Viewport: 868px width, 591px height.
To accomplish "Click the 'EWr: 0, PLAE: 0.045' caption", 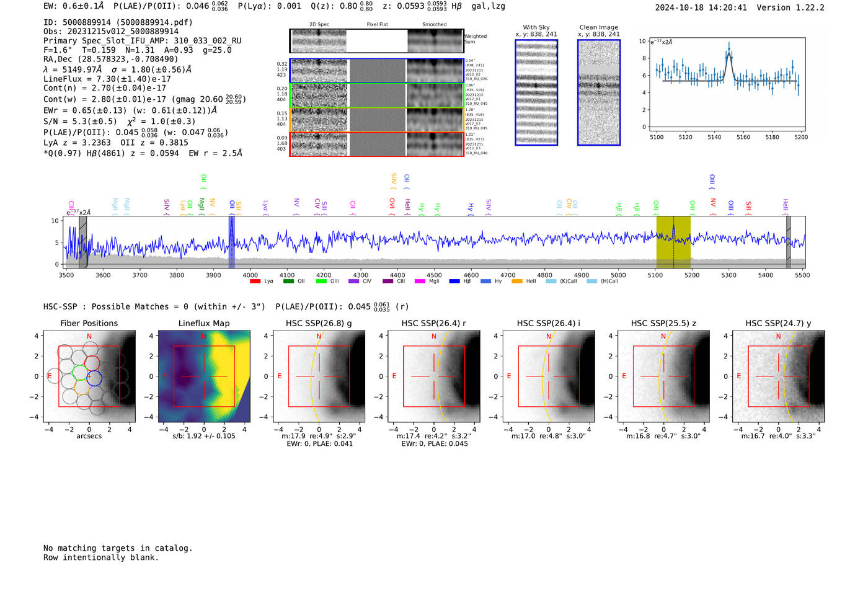I will pyautogui.click(x=435, y=443).
